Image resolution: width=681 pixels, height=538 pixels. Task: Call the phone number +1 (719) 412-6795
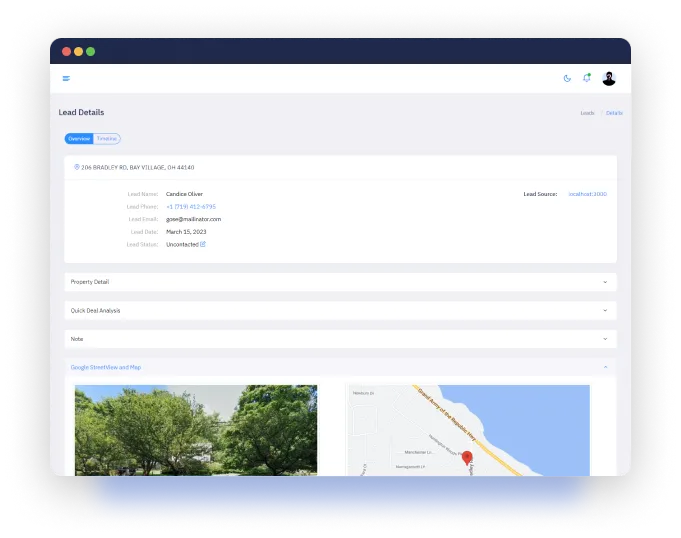tap(191, 207)
